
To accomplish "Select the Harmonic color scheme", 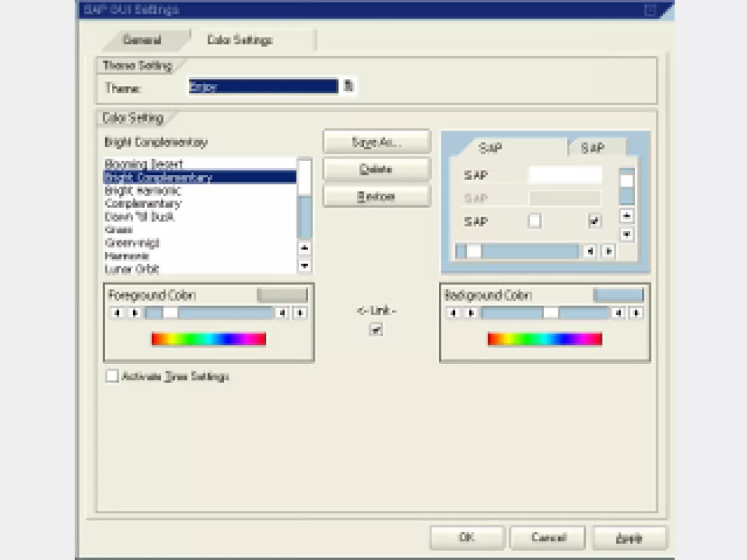I will [x=200, y=256].
